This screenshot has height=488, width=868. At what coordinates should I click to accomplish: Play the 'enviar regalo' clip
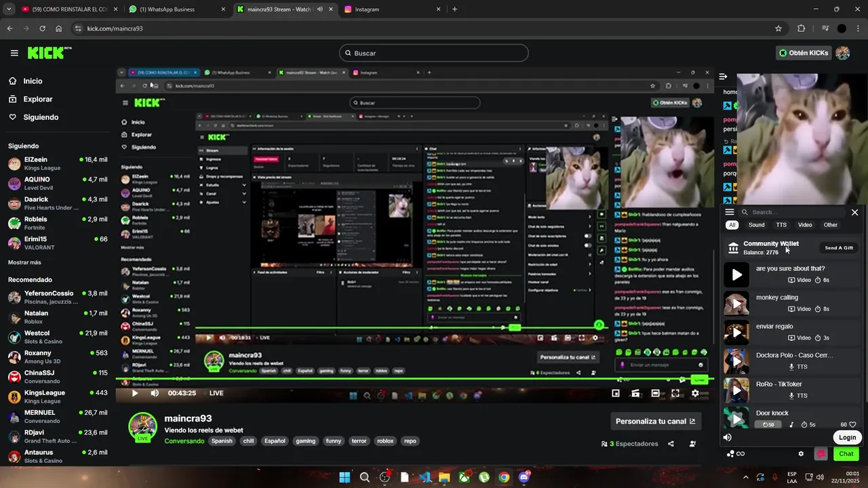click(736, 332)
